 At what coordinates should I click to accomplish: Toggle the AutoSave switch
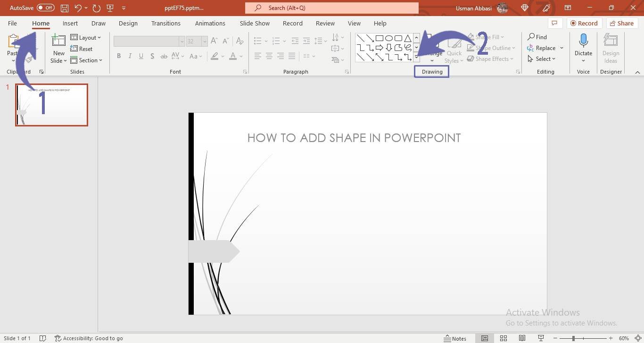46,8
